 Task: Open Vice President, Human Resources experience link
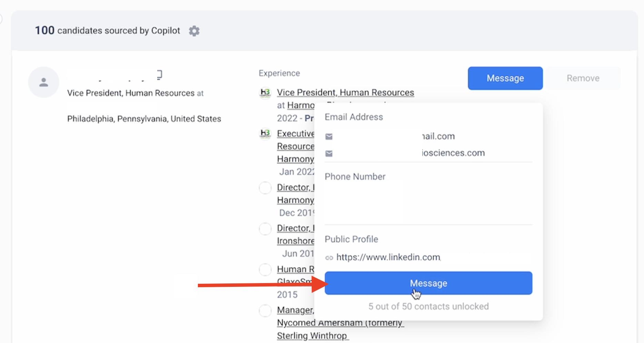click(x=345, y=93)
